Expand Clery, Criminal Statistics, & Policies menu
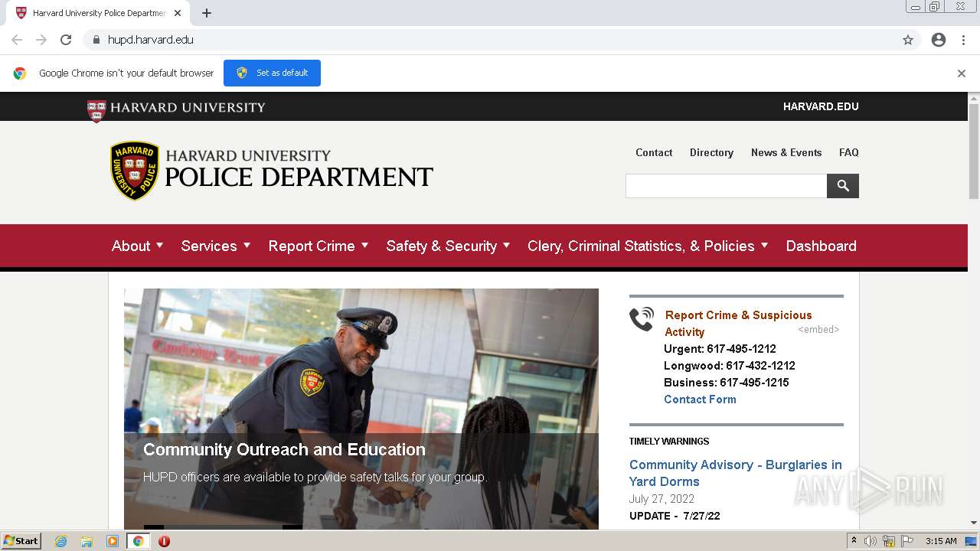The image size is (980, 551). (648, 246)
